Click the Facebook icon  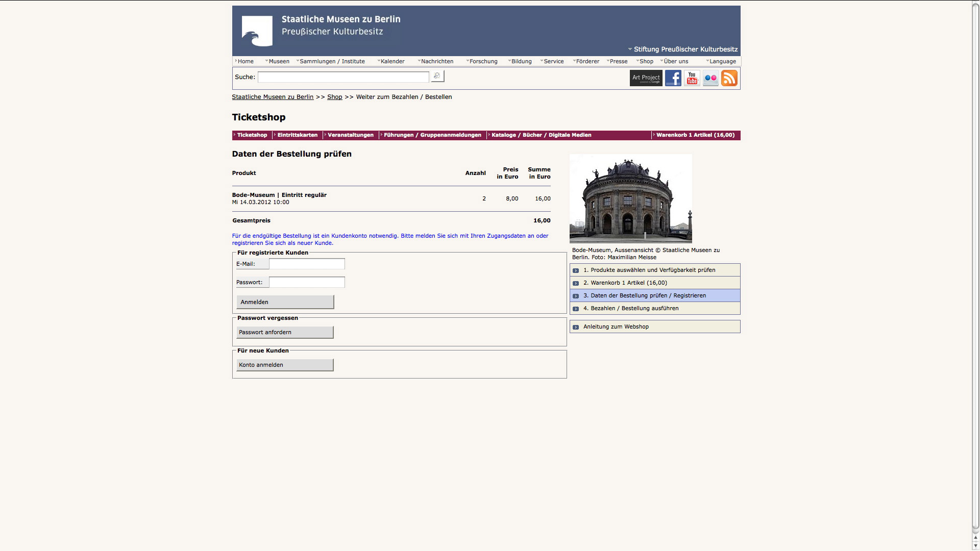point(673,78)
